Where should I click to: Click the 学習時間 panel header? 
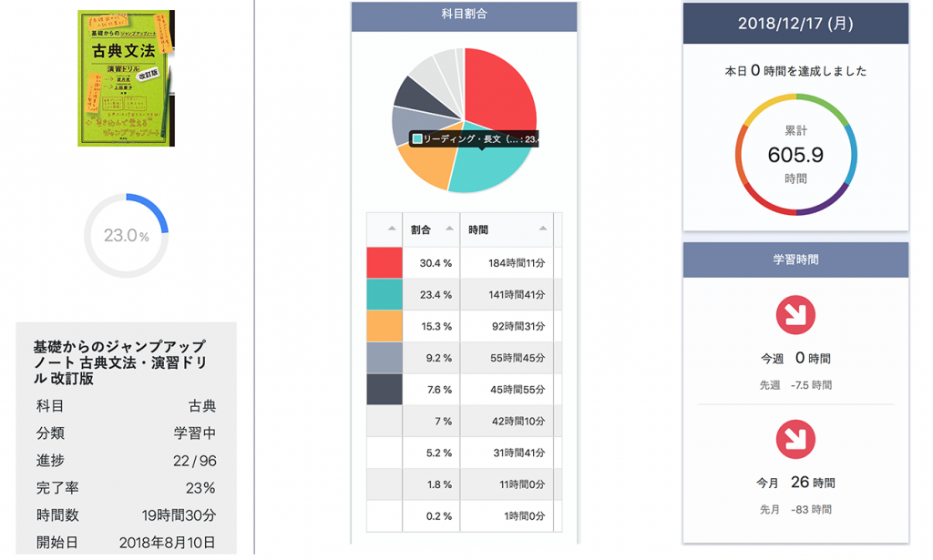pyautogui.click(x=795, y=260)
